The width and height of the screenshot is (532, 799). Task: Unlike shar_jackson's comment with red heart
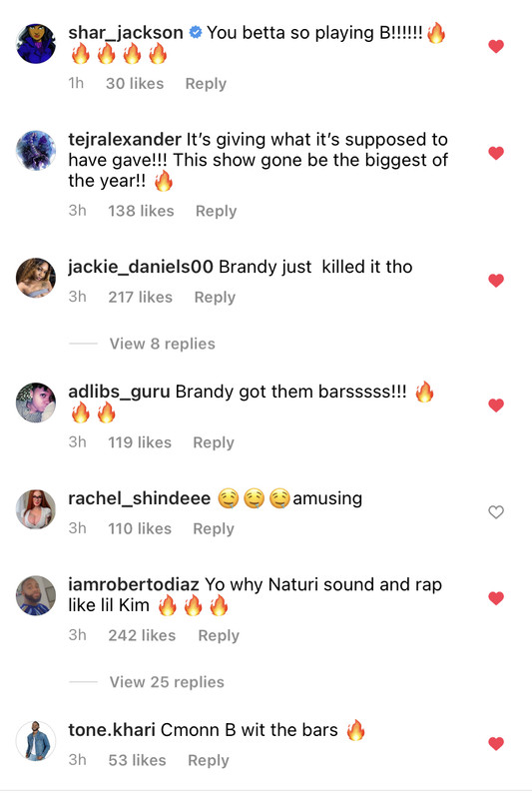pos(496,46)
